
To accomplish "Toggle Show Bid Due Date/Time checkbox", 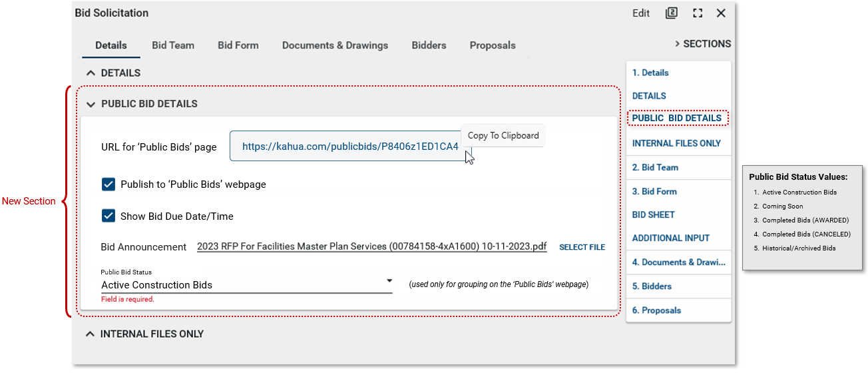I will tap(108, 216).
